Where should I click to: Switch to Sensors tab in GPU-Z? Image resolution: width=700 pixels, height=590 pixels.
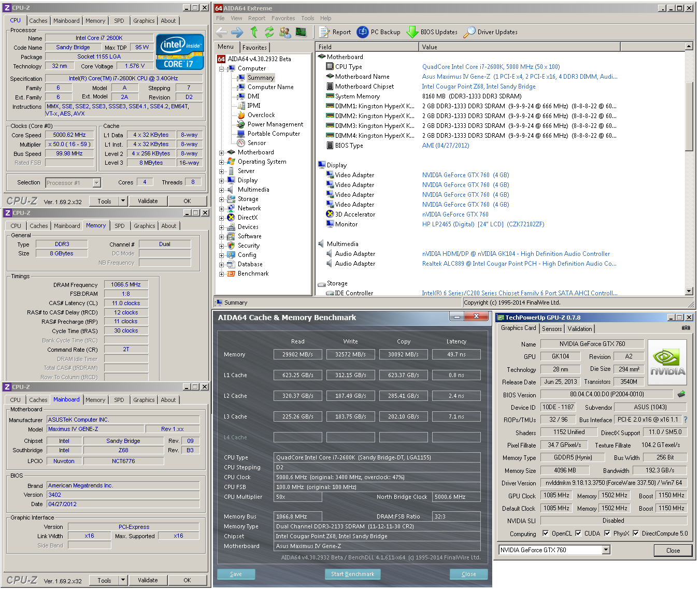pos(552,329)
